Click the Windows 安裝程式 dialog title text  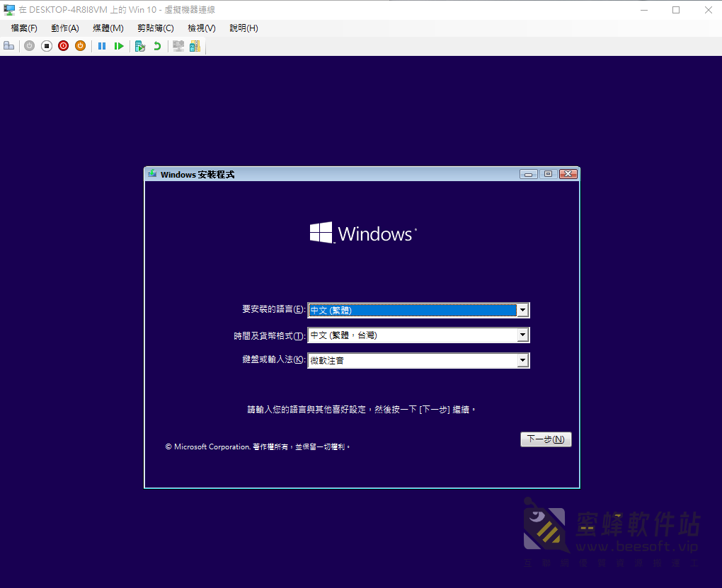pos(197,175)
